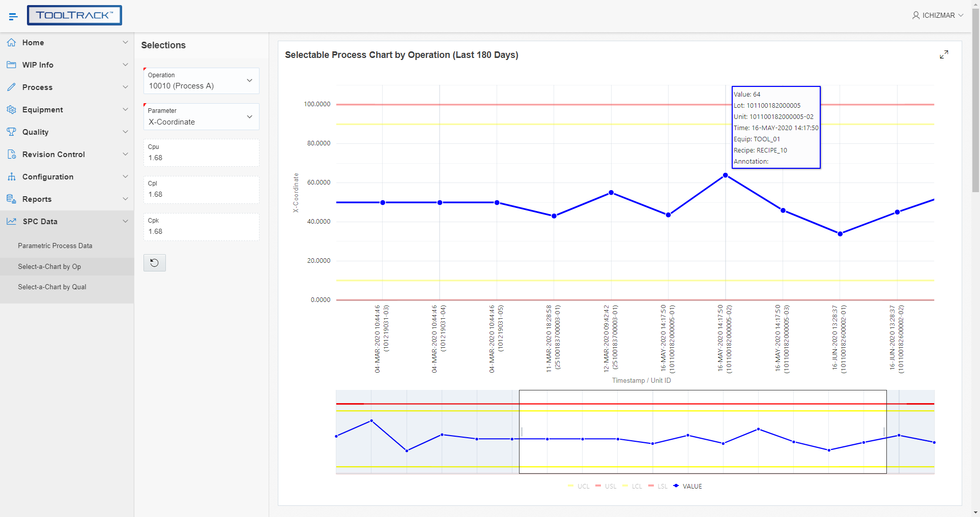Toggle the hamburger menu in the top bar
The image size is (980, 517).
click(x=13, y=16)
